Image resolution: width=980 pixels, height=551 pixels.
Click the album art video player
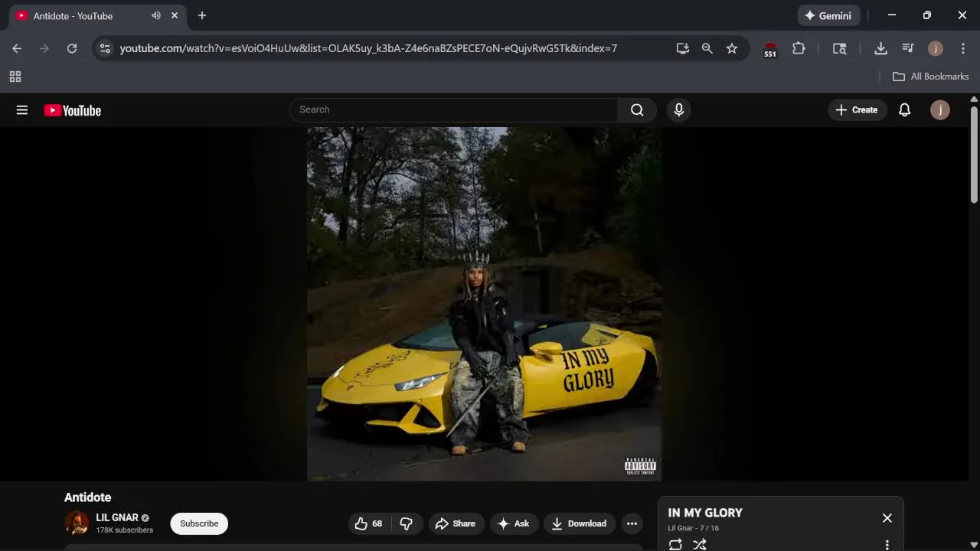point(484,304)
